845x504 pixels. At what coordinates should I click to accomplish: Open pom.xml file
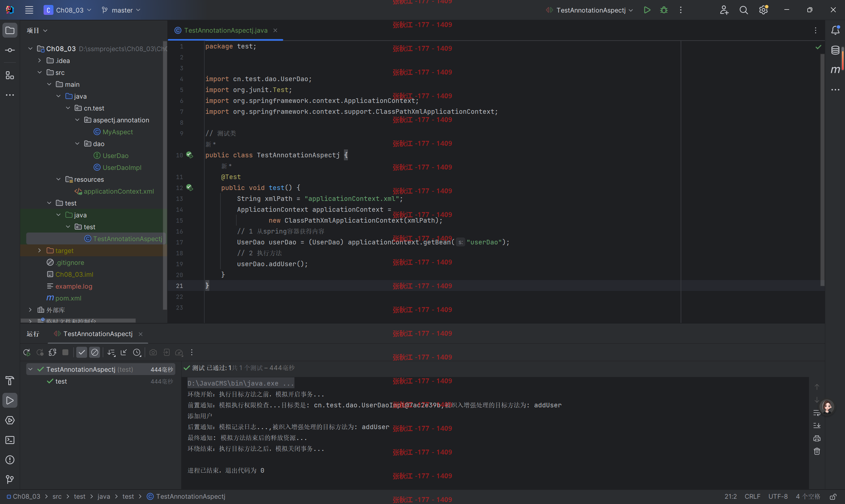tap(68, 298)
